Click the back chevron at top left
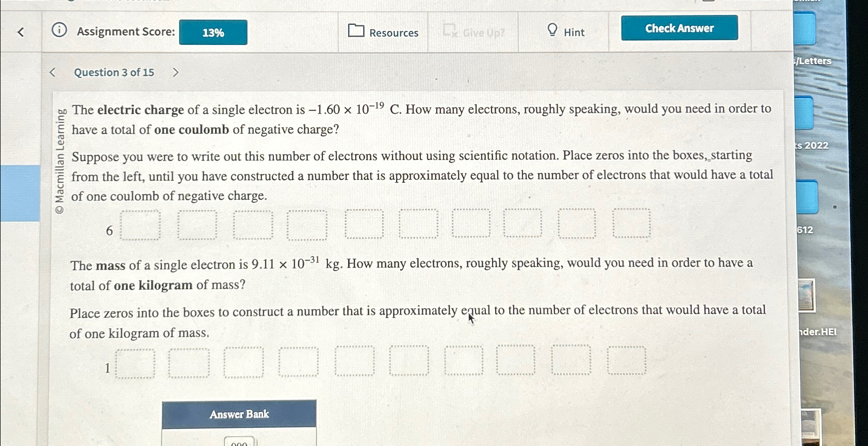Screen dimensions: 868x446 click(19, 32)
